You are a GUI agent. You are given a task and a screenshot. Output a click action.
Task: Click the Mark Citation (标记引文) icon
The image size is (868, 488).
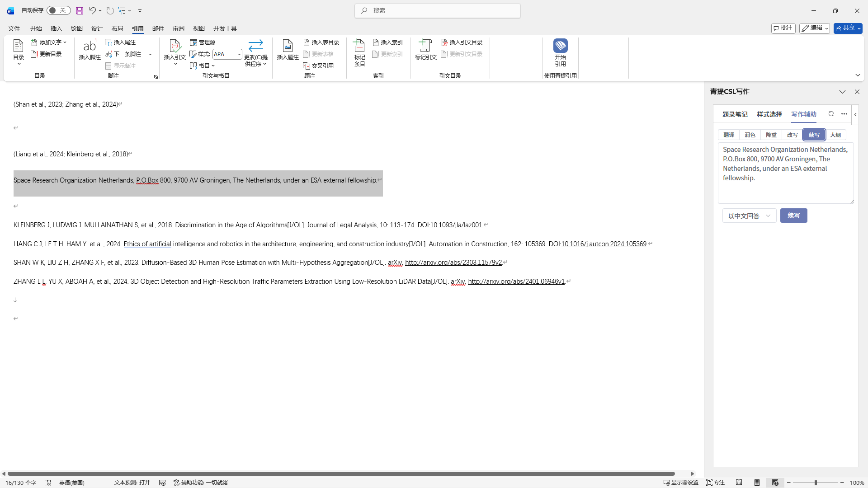pyautogui.click(x=425, y=46)
